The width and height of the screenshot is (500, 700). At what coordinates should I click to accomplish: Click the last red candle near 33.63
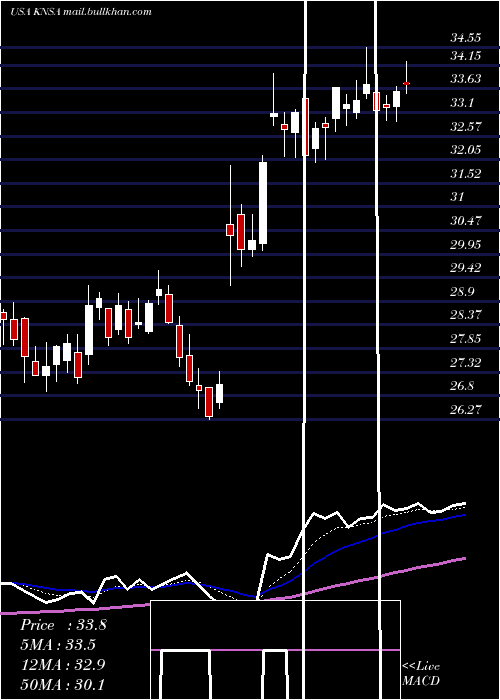tap(407, 83)
